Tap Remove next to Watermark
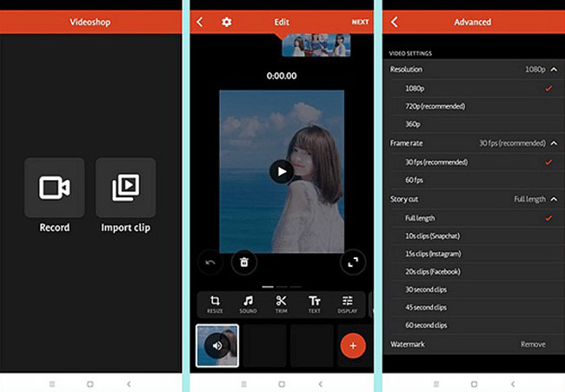This screenshot has height=392, width=565. point(533,344)
